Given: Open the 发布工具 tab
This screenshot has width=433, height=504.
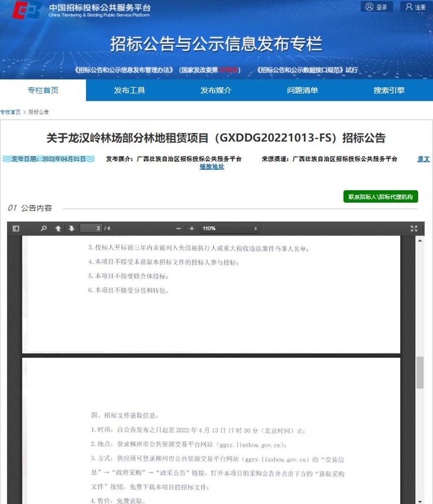Looking at the screenshot, I should (129, 90).
